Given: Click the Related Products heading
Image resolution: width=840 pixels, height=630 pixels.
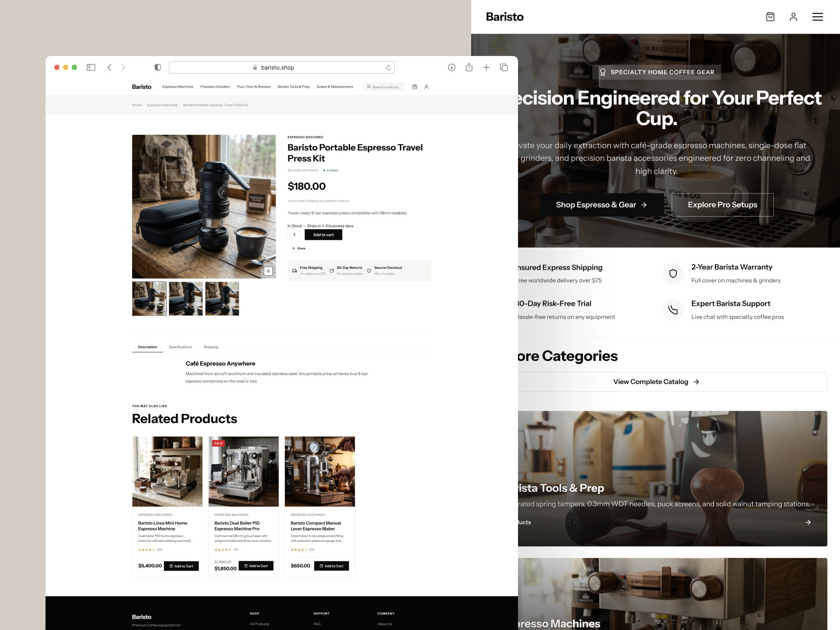Looking at the screenshot, I should (185, 419).
